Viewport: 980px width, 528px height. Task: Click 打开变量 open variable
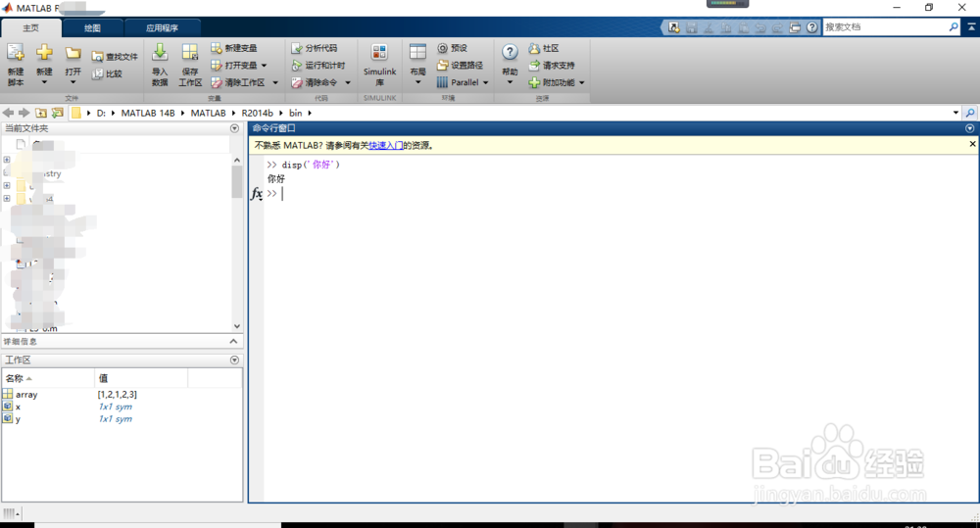[x=234, y=65]
